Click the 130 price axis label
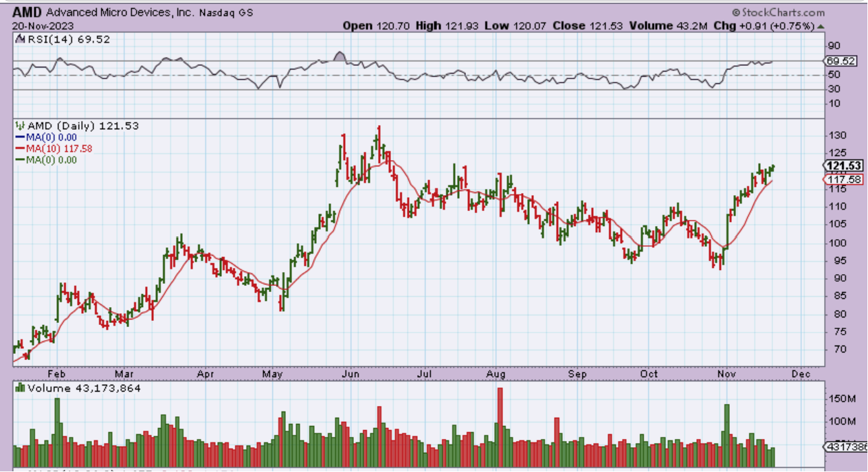The height and width of the screenshot is (472, 868). click(837, 135)
